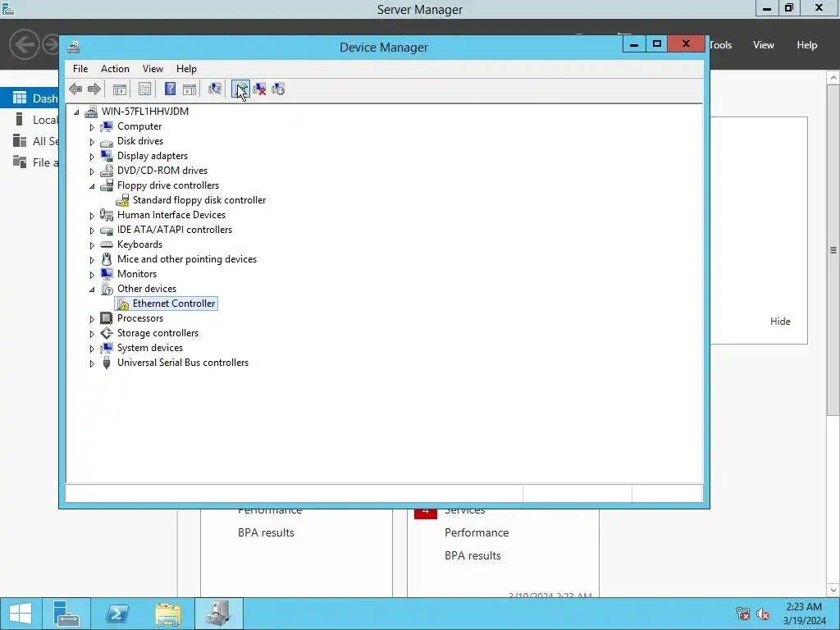The height and width of the screenshot is (630, 840).
Task: Click Update Driver Software toolbar icon
Action: tap(240, 89)
